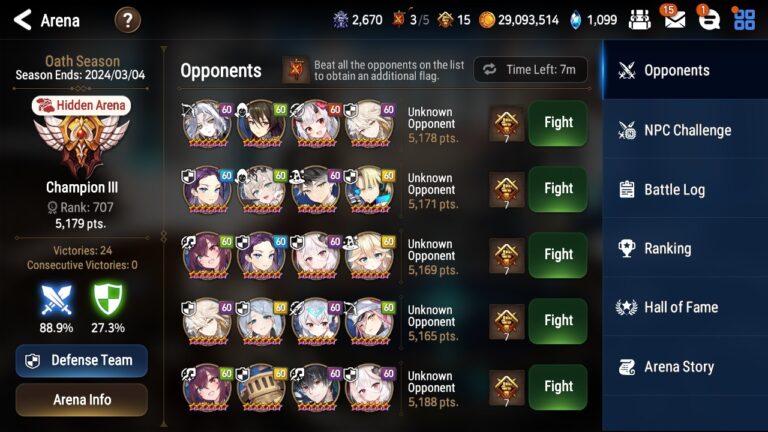Open the blue grid menu icon
This screenshot has width=768, height=432.
(744, 20)
